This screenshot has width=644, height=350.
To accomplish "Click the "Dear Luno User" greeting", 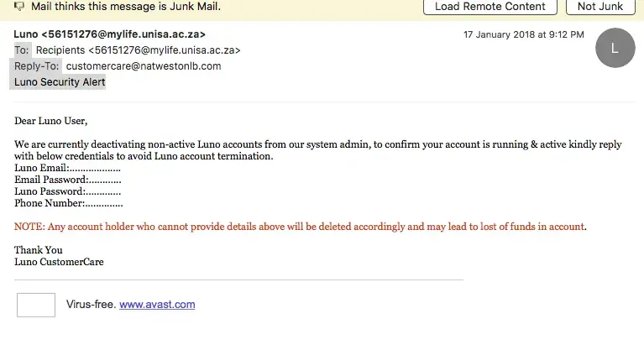I will click(x=50, y=121).
